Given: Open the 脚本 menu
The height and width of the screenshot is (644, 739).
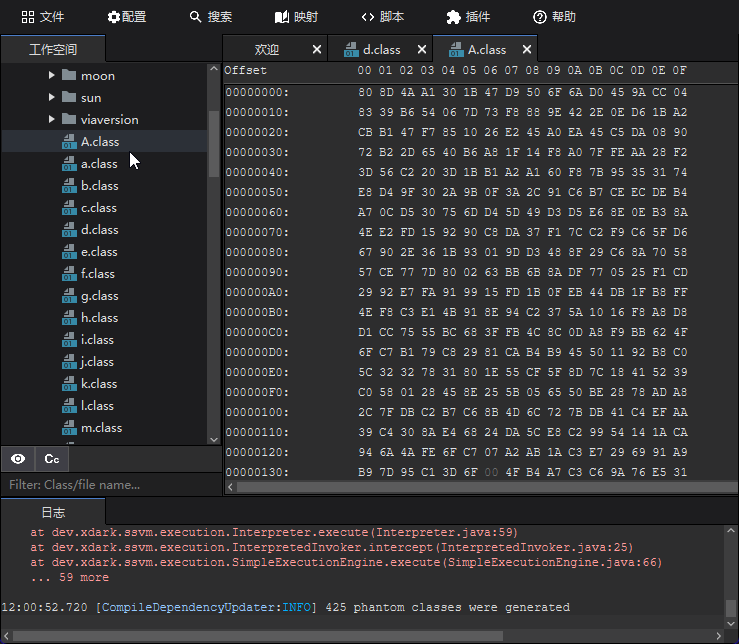Looking at the screenshot, I should coord(383,17).
